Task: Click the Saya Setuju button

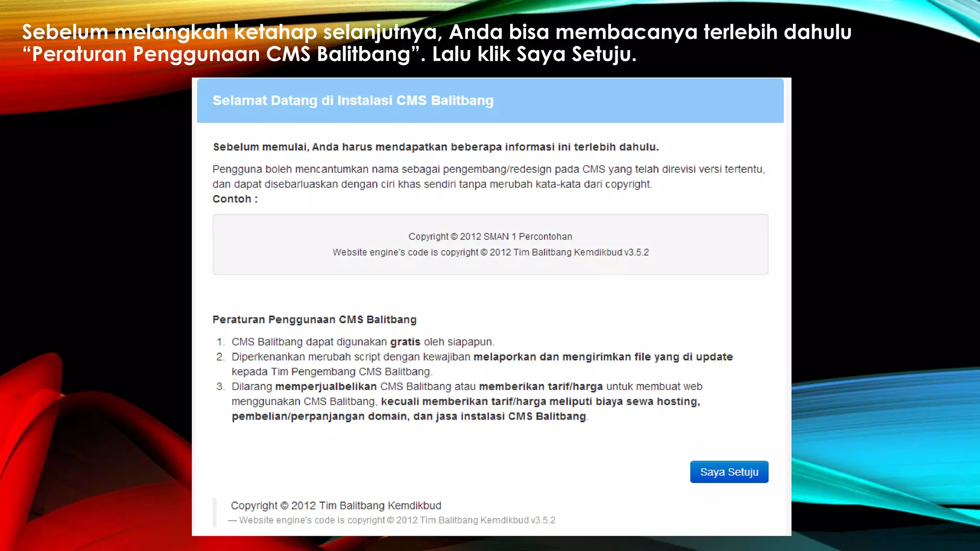Action: tap(729, 472)
